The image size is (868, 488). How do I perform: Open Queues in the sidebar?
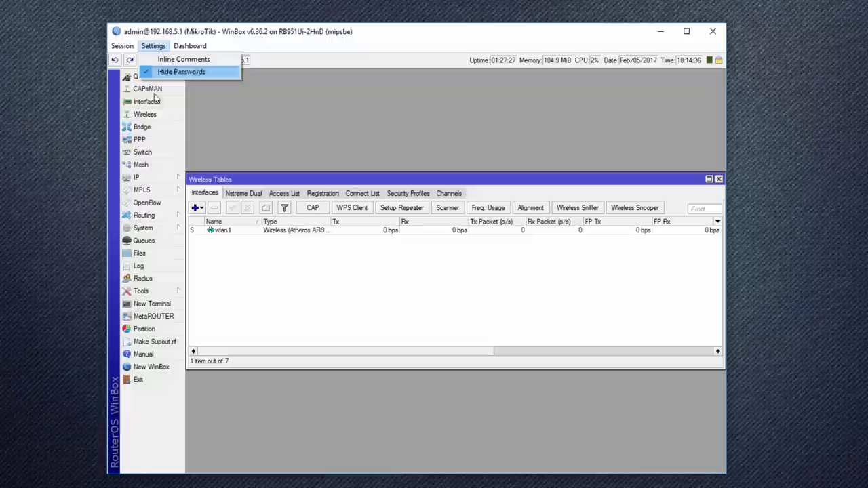[x=143, y=241]
